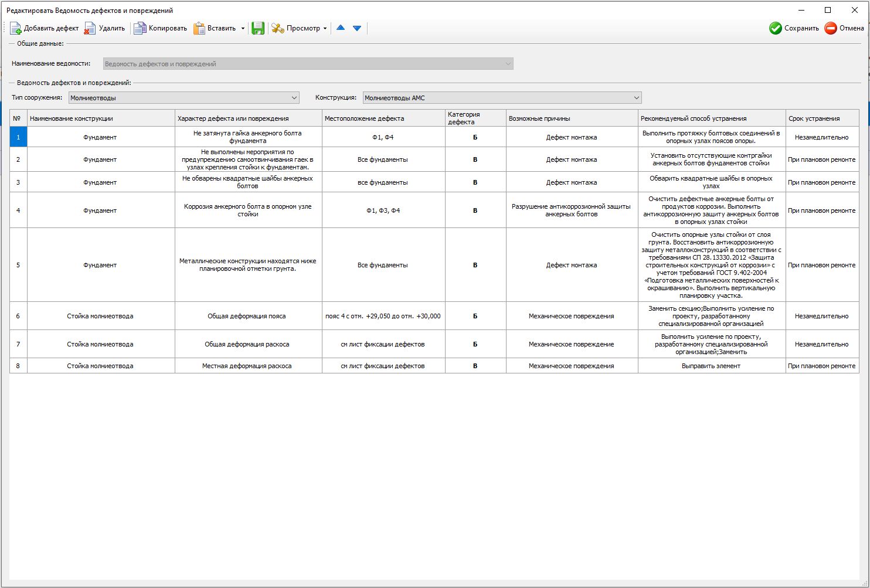Click the Добавить дефект toolbar button
The width and height of the screenshot is (870, 588).
tap(45, 28)
